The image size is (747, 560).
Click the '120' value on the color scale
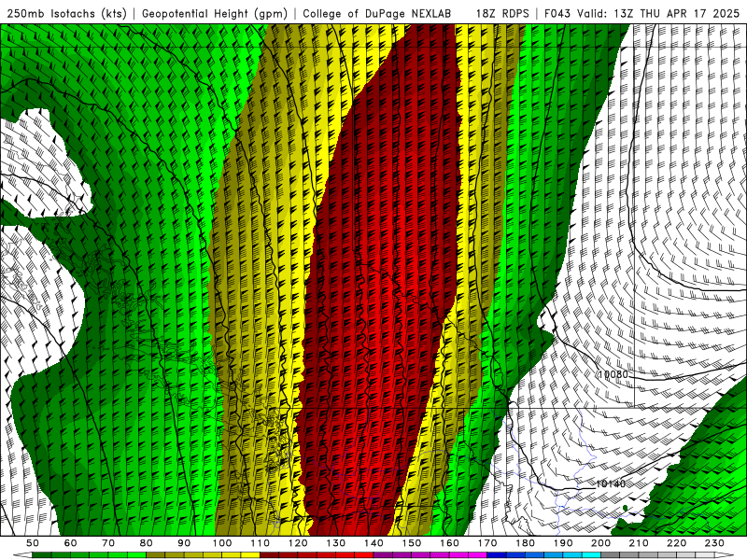(298, 543)
